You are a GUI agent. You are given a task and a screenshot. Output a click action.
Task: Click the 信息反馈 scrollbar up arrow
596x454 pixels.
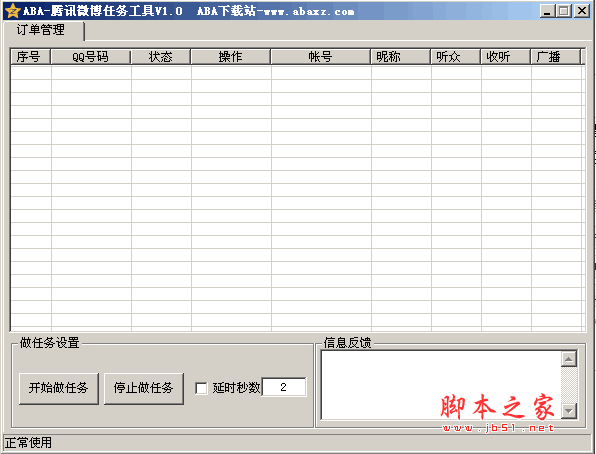(569, 359)
